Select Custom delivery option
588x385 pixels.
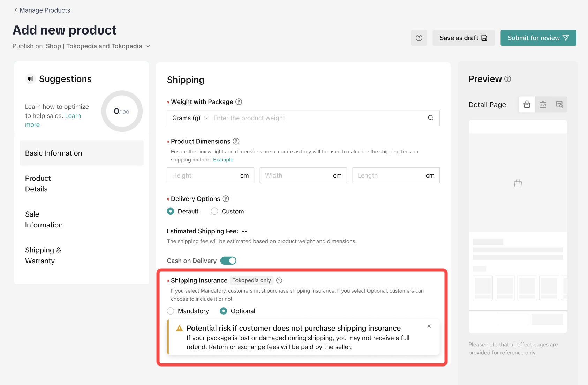(x=214, y=211)
